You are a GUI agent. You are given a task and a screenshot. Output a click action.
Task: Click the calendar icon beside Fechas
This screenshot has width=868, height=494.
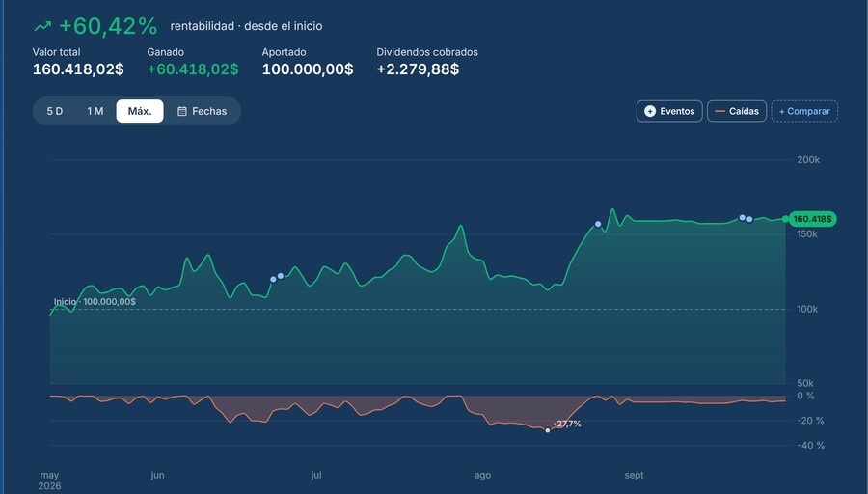182,111
